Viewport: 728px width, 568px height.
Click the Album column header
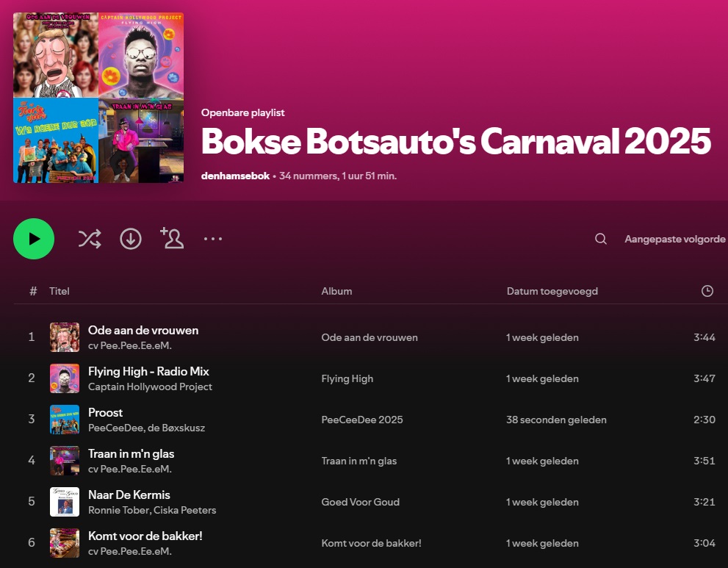tap(336, 291)
